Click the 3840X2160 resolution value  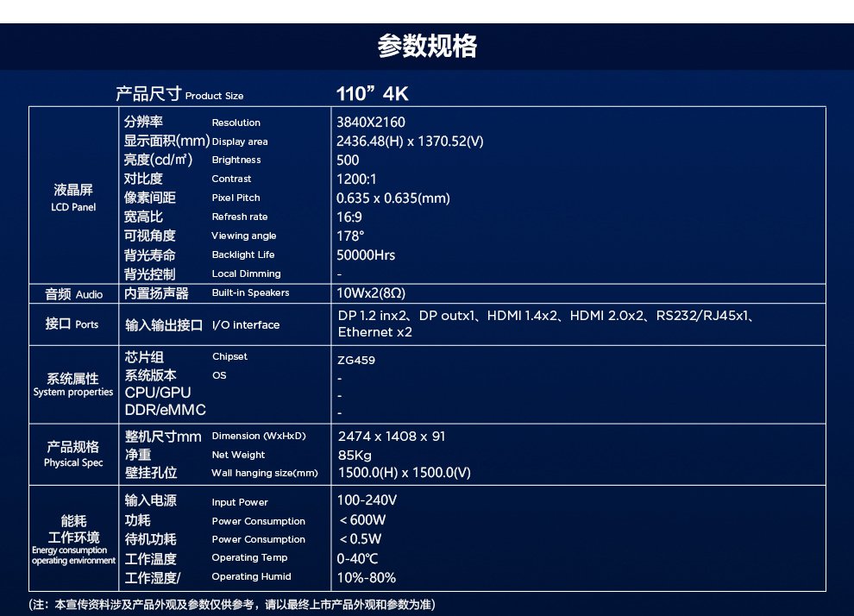coord(370,123)
